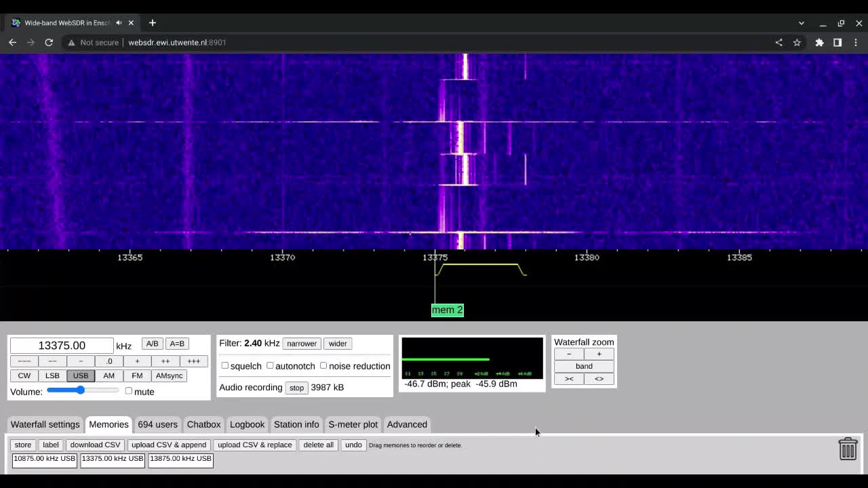This screenshot has height=488, width=868.
Task: Open the Station info tab
Action: (296, 424)
